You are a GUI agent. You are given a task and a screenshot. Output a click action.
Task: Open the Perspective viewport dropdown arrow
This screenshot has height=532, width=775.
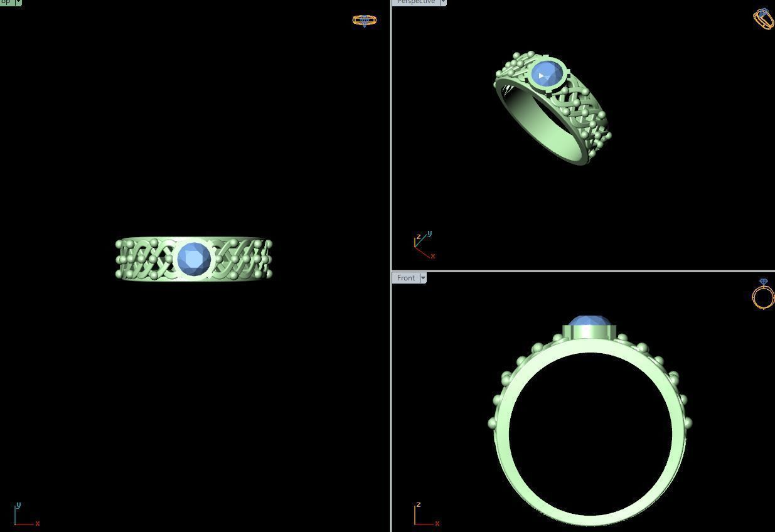pos(443,3)
